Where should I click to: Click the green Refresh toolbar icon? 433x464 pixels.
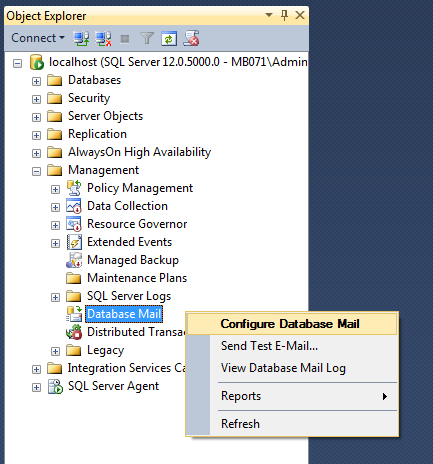click(x=169, y=38)
